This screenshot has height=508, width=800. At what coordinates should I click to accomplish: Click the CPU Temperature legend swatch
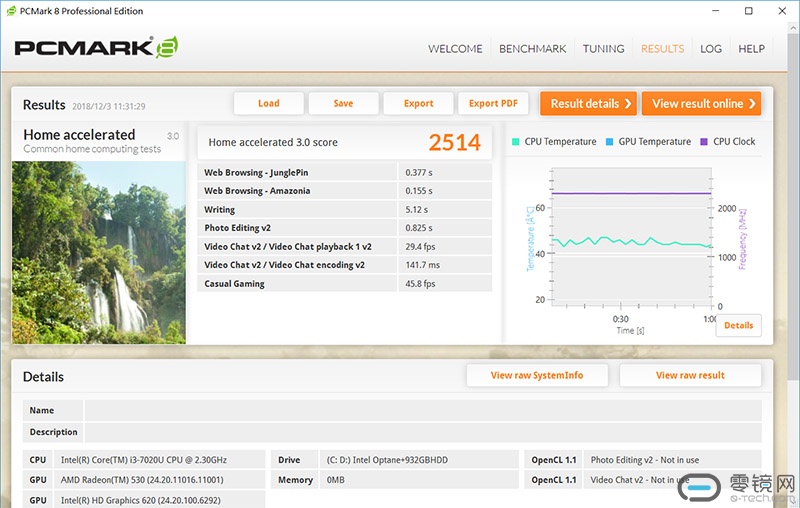[x=515, y=142]
